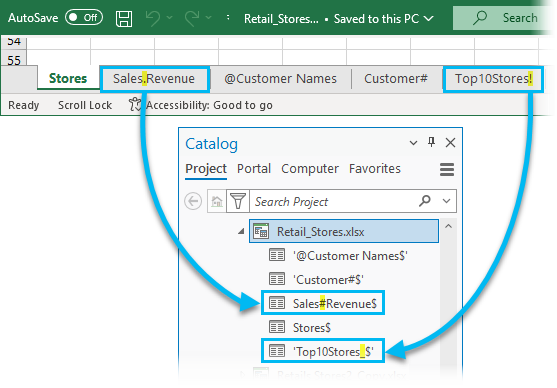Switch to the Top10Stores! sheet tab

pos(493,79)
